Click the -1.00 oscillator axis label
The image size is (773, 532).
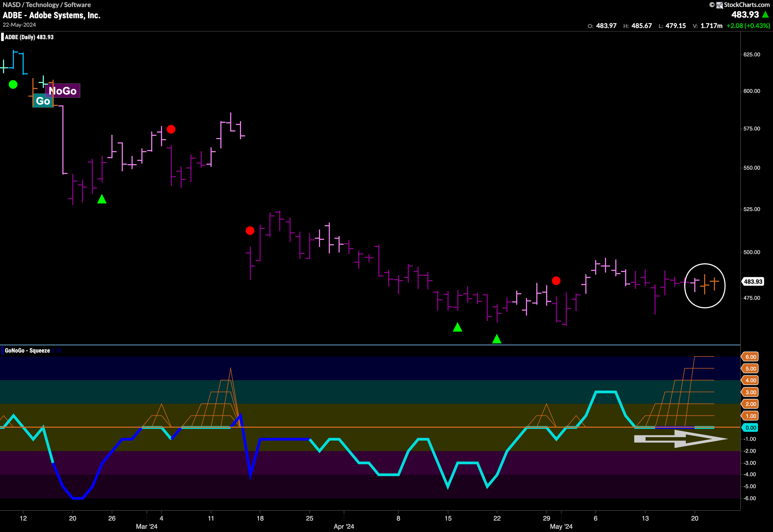[750, 439]
